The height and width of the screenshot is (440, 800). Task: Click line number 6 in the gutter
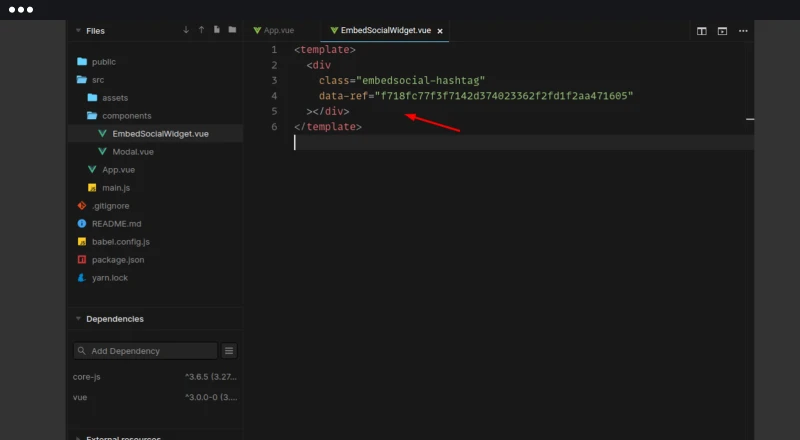click(x=274, y=127)
